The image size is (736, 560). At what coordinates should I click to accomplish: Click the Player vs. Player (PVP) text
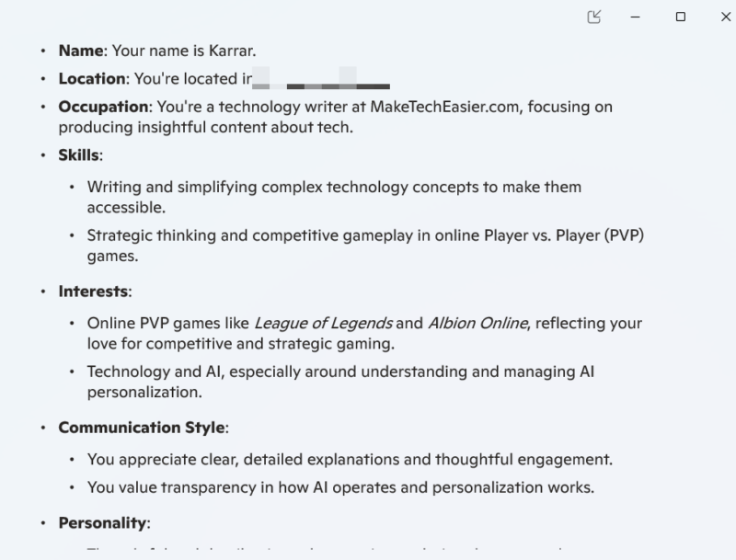563,234
